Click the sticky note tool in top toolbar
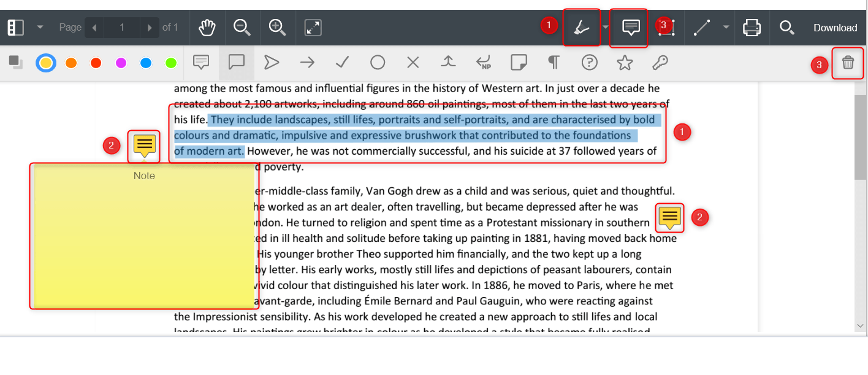This screenshot has width=868, height=375. [x=631, y=28]
